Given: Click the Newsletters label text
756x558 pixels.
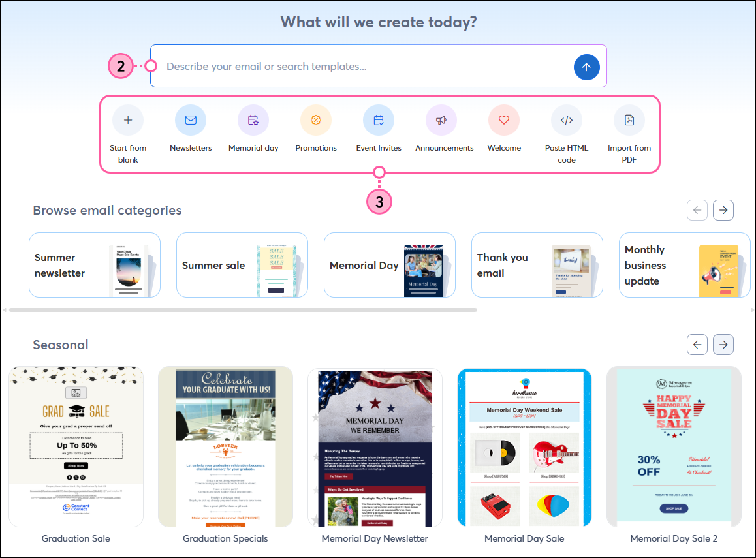Looking at the screenshot, I should tap(191, 148).
